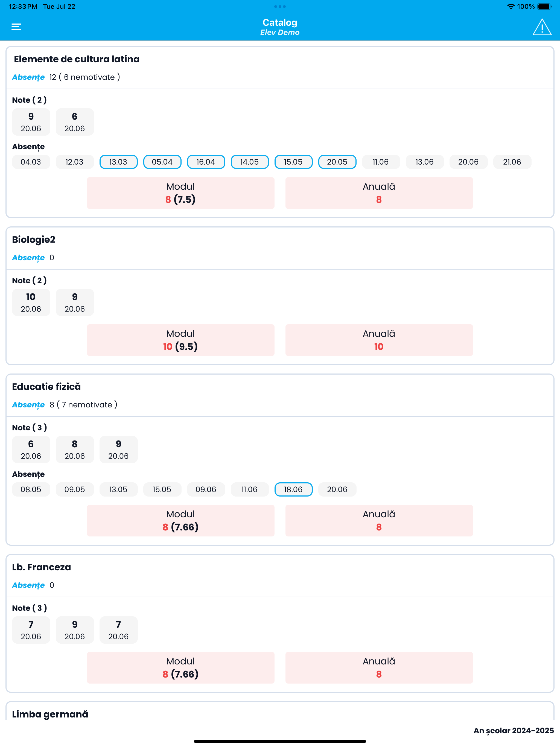The width and height of the screenshot is (560, 747).
Task: Click the Anuală grade for Lb. Franceza
Action: [379, 667]
